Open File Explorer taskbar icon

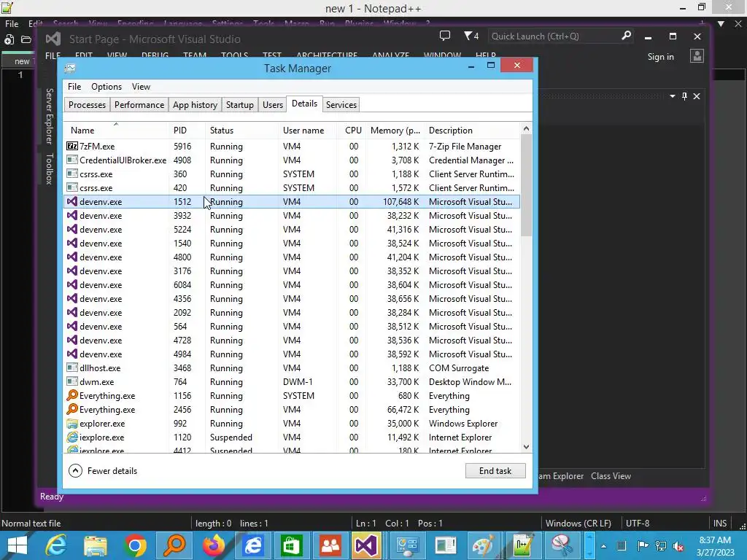coord(96,545)
